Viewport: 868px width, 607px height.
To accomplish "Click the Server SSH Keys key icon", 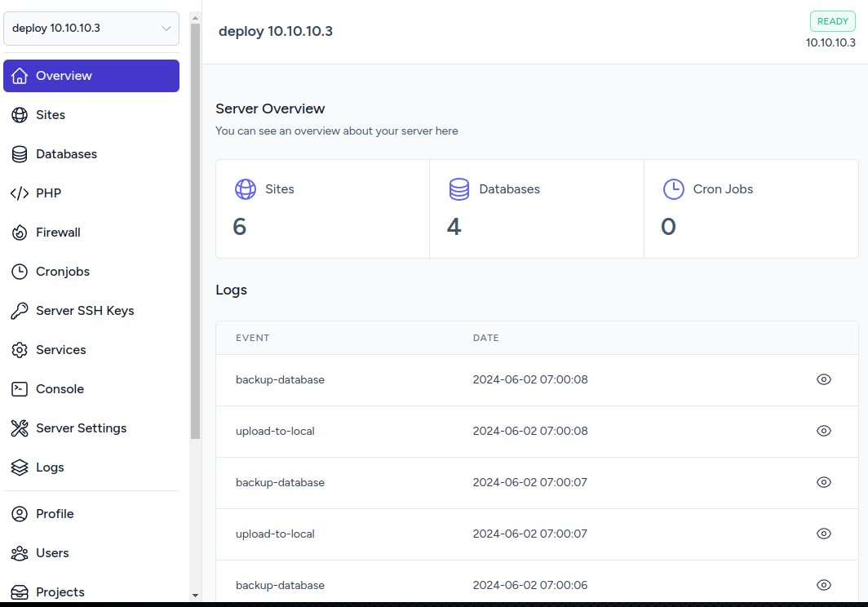I will pos(20,311).
